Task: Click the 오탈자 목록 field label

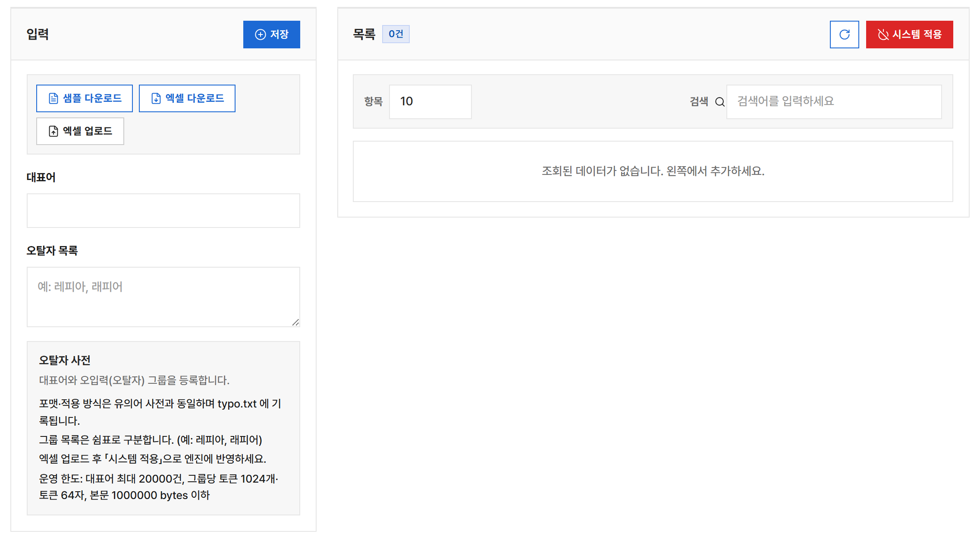Action: pos(52,251)
